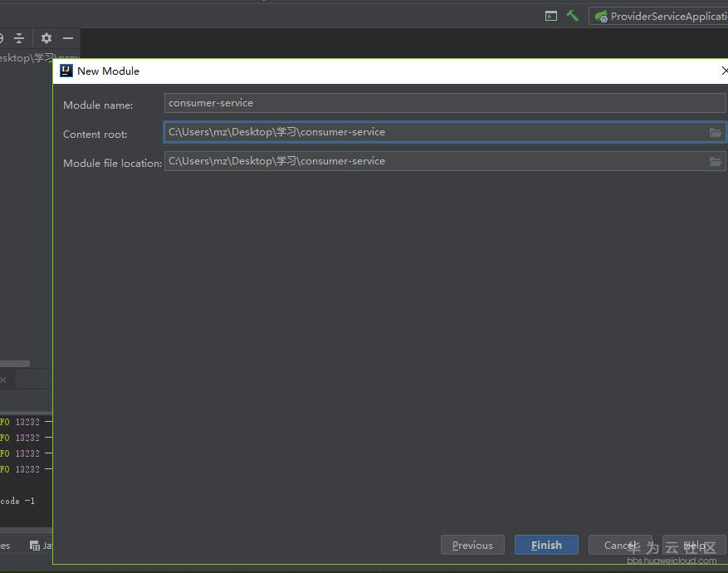The height and width of the screenshot is (573, 728).
Task: Click the Finish button
Action: [546, 545]
